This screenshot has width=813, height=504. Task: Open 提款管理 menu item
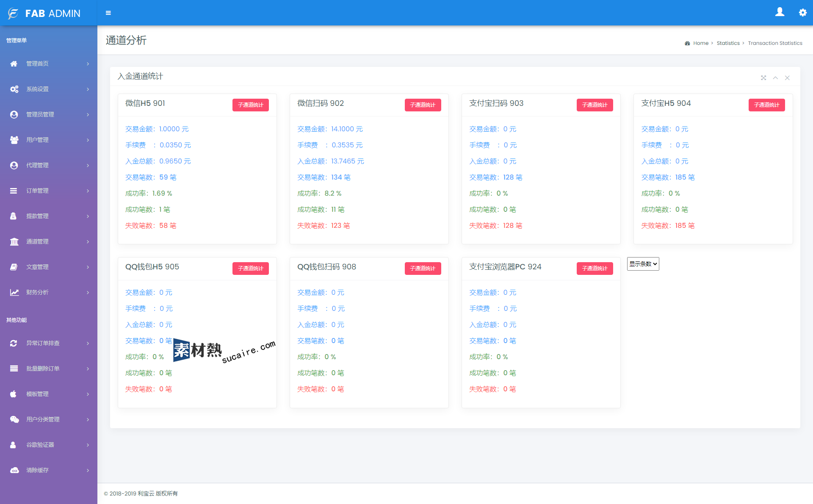click(49, 216)
